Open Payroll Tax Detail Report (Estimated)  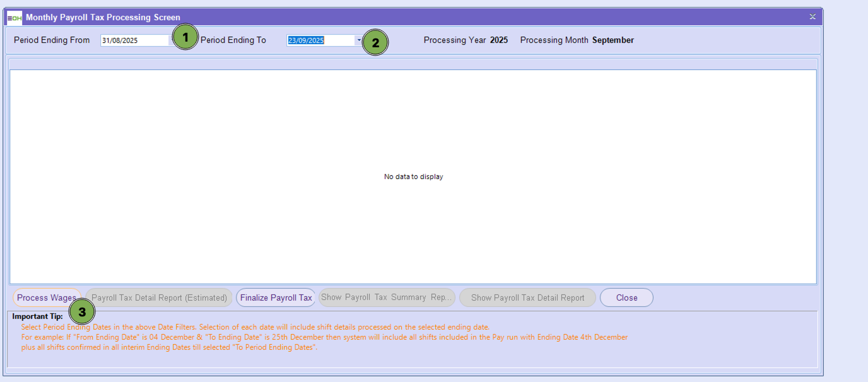(159, 298)
